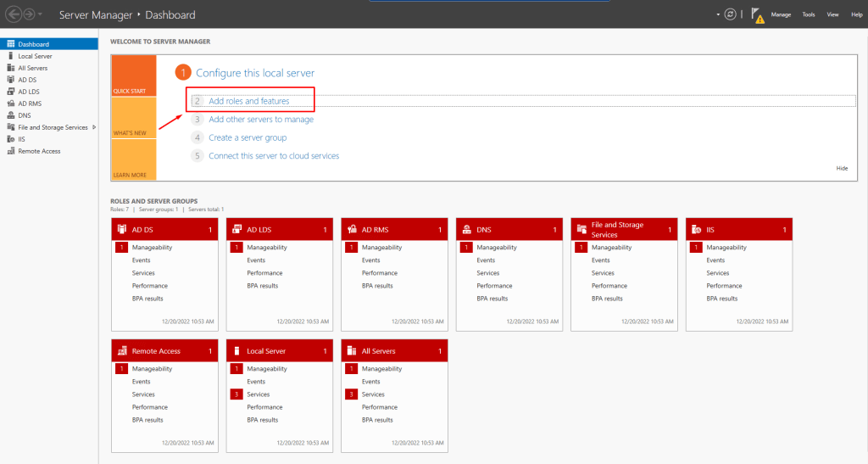The width and height of the screenshot is (868, 464).
Task: Select the DNS sidebar icon
Action: pyautogui.click(x=10, y=115)
